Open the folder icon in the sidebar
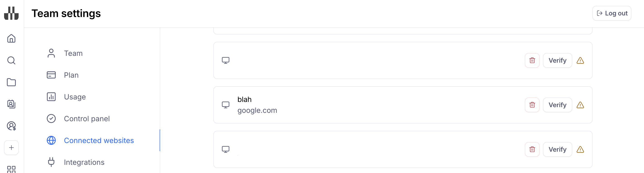The width and height of the screenshot is (644, 173). pos(11,82)
